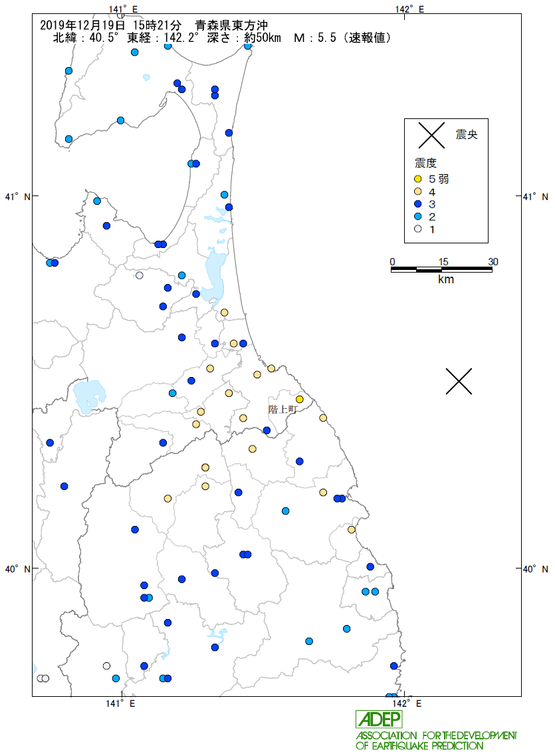Click the yellow 5弱 legend swatch

click(x=417, y=179)
